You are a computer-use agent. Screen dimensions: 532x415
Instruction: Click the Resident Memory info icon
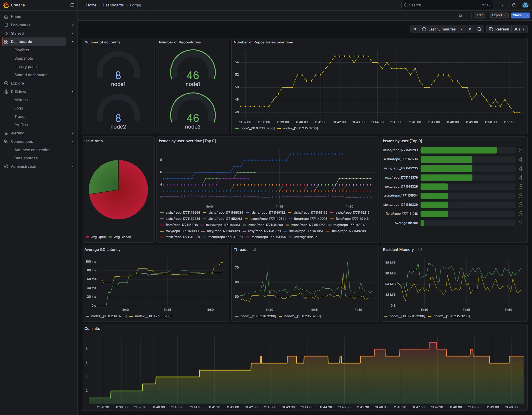(420, 249)
